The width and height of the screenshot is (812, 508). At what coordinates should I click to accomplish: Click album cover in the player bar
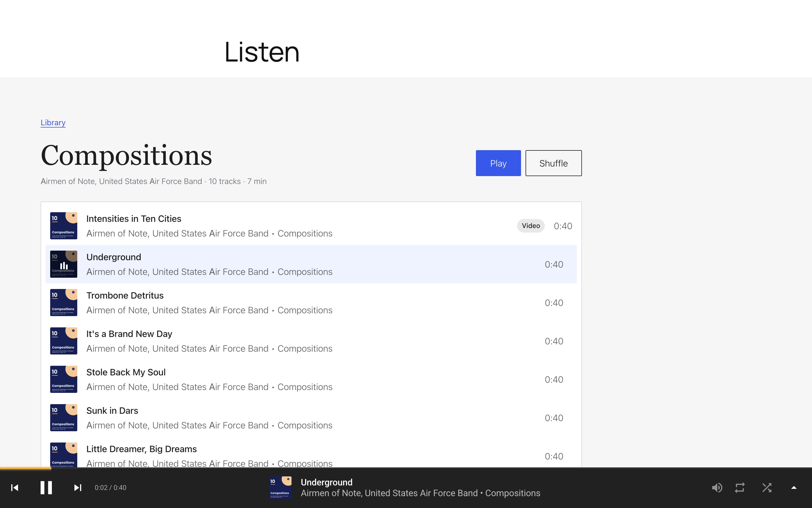(x=280, y=487)
